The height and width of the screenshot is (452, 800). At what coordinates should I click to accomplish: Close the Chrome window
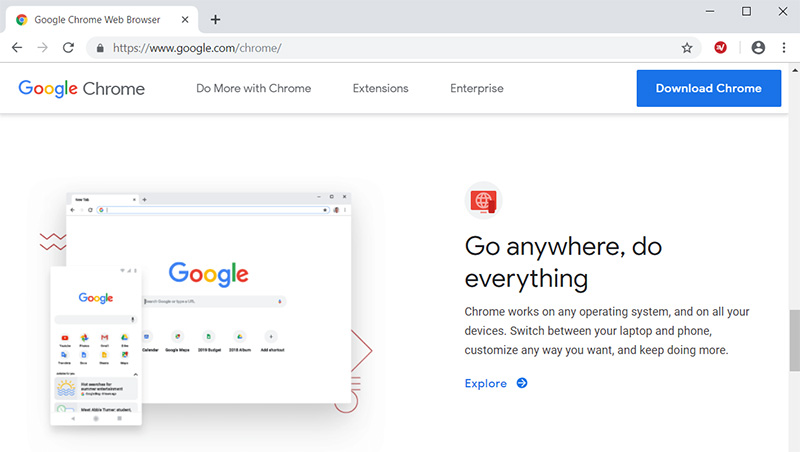[783, 11]
